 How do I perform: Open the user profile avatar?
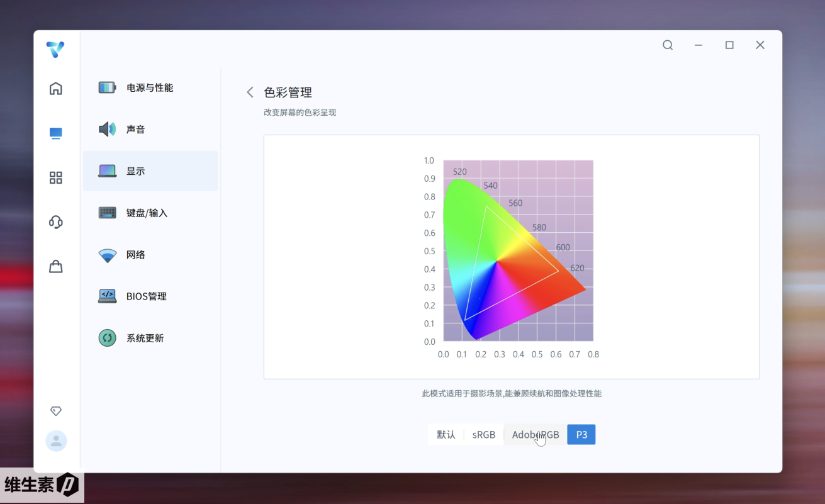point(56,441)
